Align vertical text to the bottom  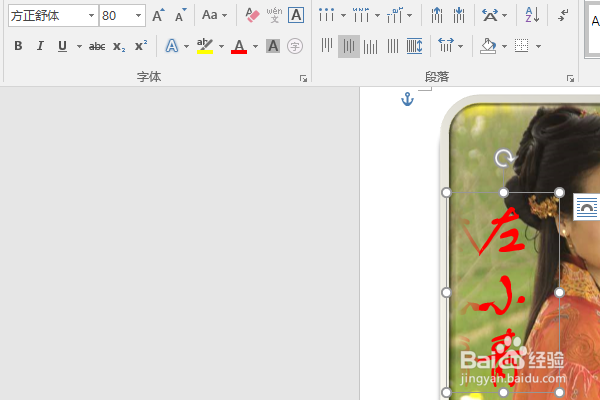tap(370, 46)
